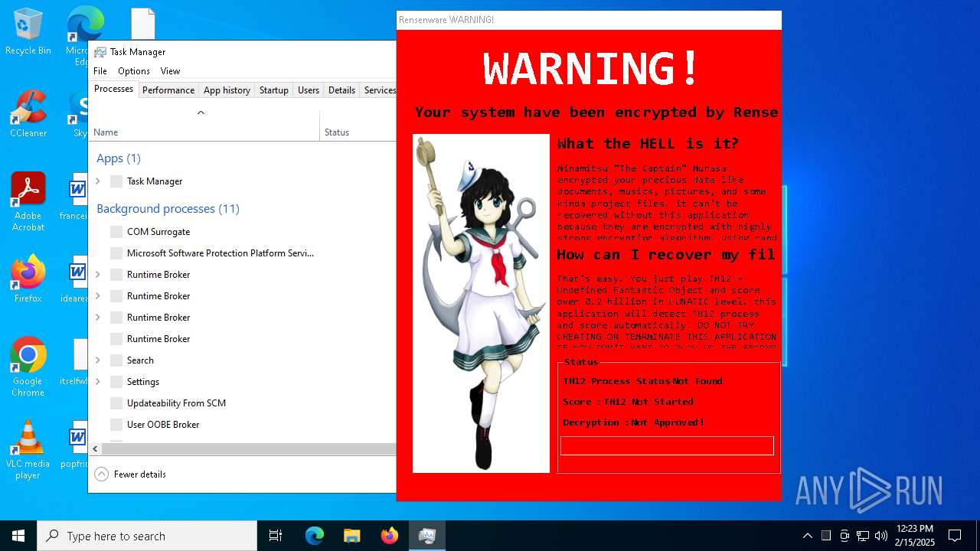
Task: Collapse column sort arrow above Name
Action: point(201,113)
